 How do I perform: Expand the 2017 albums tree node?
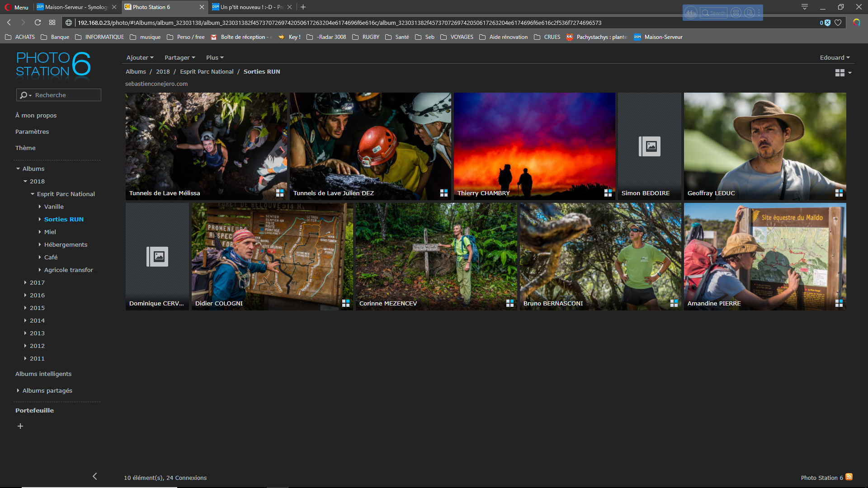[25, 282]
